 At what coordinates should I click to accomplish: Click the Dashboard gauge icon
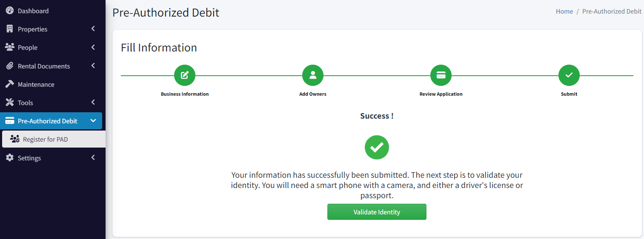click(9, 11)
